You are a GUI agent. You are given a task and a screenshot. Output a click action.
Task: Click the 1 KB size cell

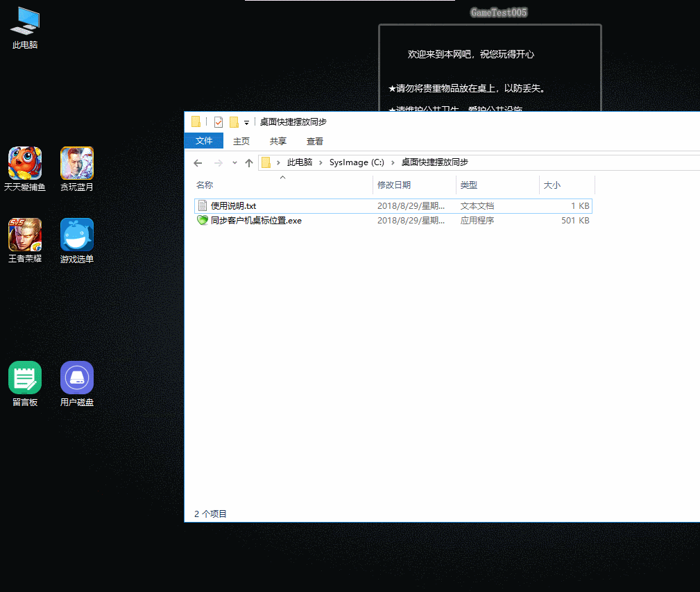point(580,206)
